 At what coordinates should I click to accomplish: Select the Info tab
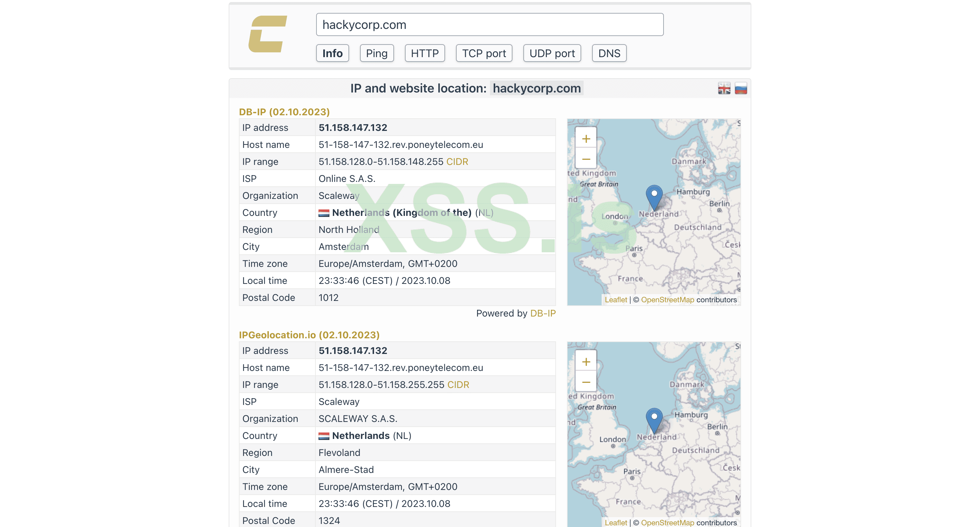pos(332,53)
